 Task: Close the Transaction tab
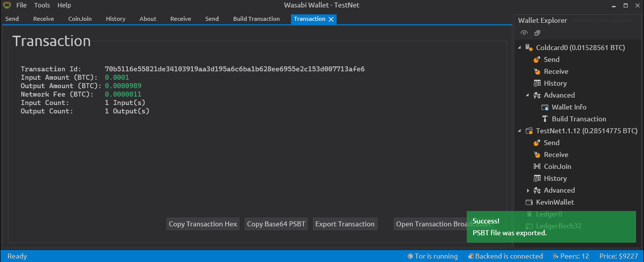[x=332, y=19]
